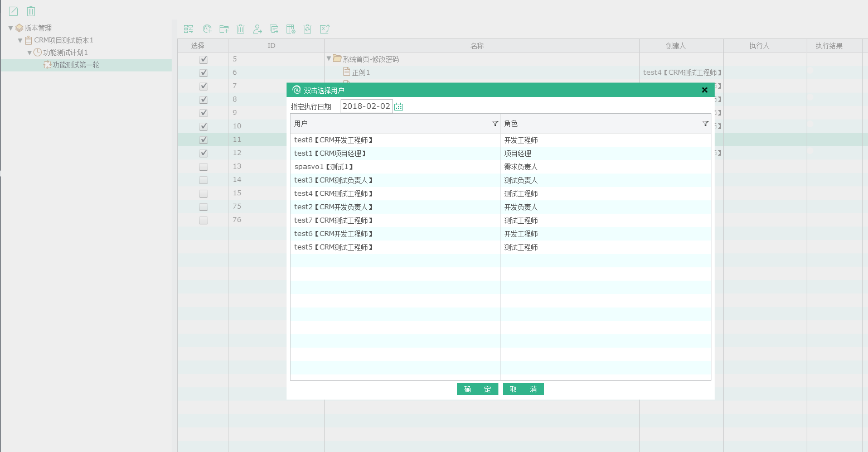Click the assign user toolbar icon
Image resolution: width=868 pixels, height=452 pixels.
pos(257,29)
